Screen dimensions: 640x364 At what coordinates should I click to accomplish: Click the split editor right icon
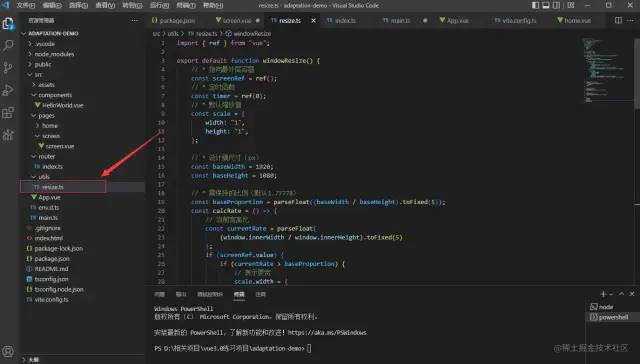(618, 20)
